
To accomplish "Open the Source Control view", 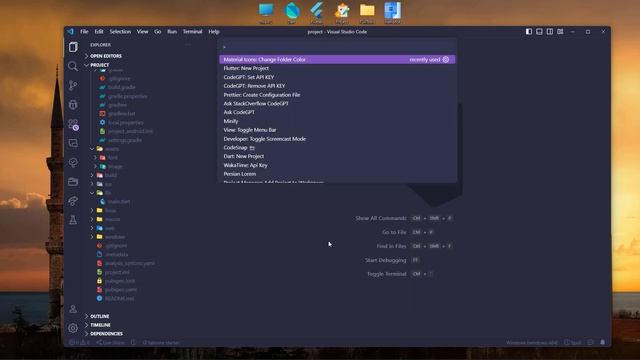I will coord(73,85).
